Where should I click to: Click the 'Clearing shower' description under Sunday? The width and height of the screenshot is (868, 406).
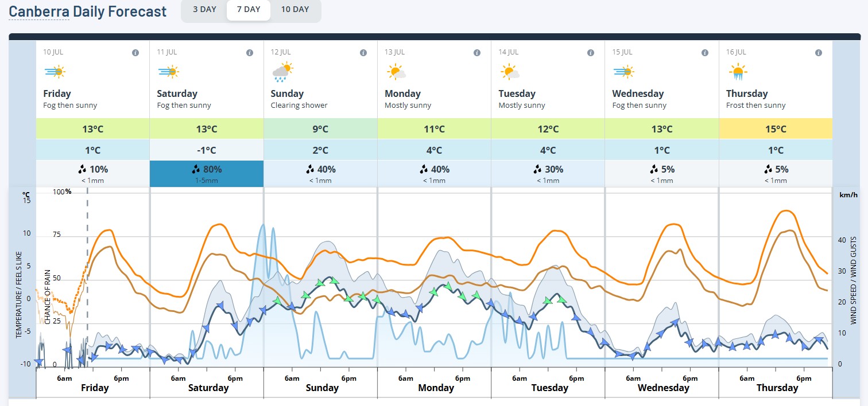[x=299, y=106]
